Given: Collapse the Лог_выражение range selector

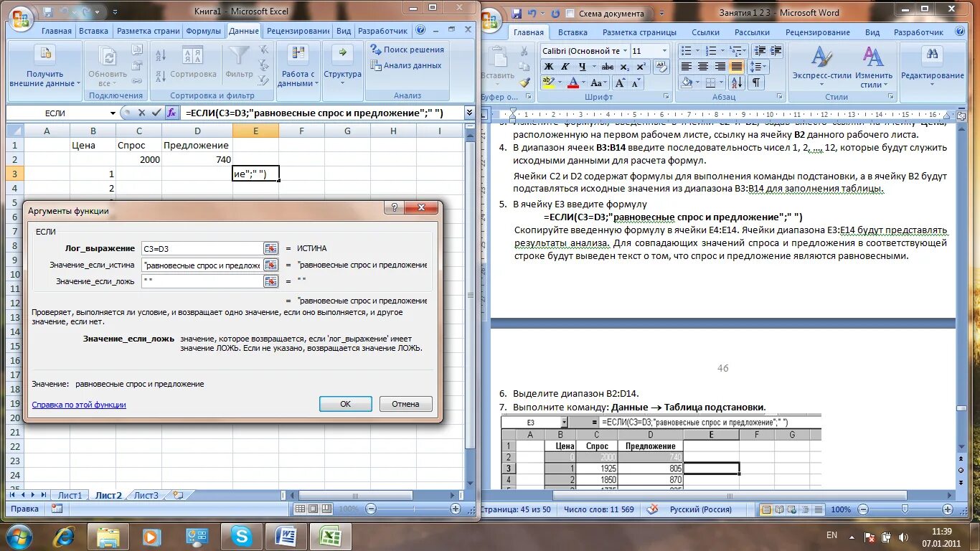Looking at the screenshot, I should click(270, 248).
